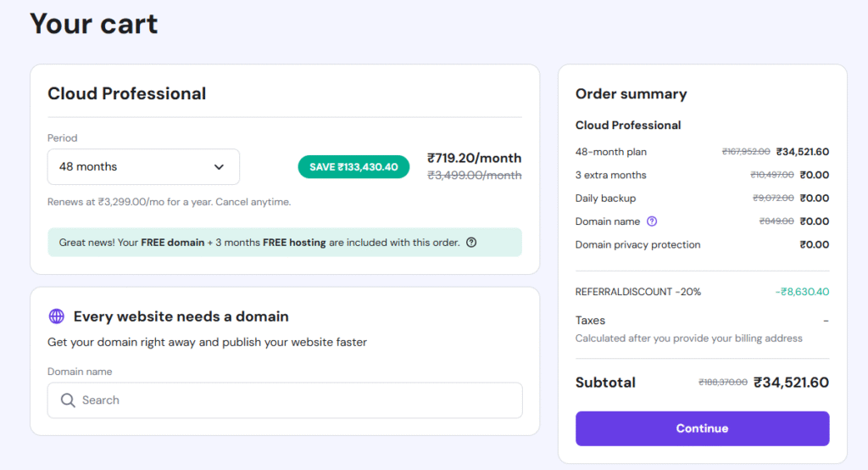Click the Subtotal amount ₹34,521.60
This screenshot has height=470, width=868.
tap(791, 383)
